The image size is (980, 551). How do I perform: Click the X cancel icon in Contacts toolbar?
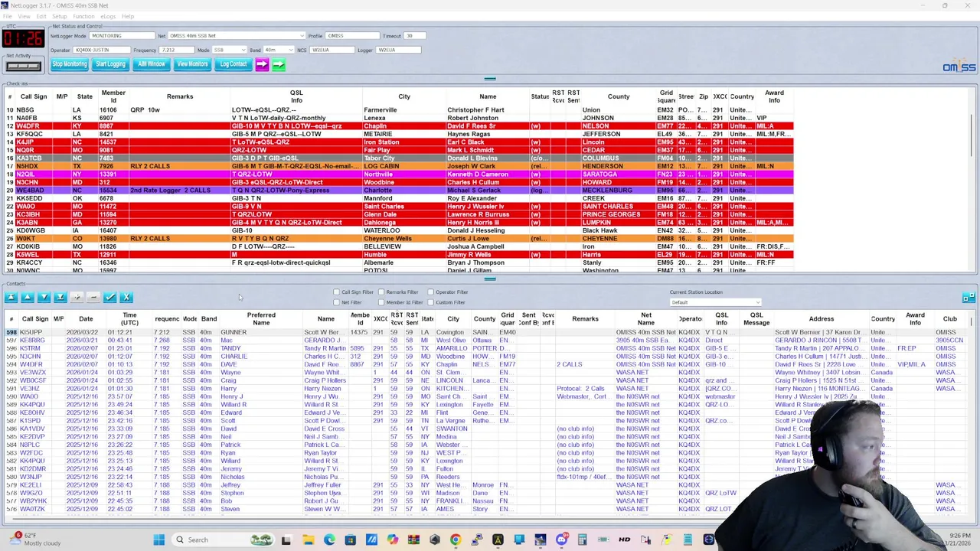click(127, 298)
